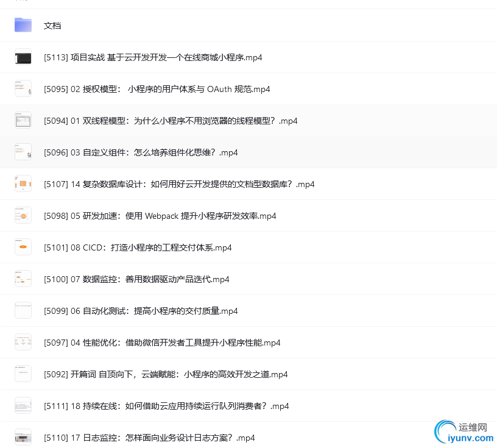497x448 pixels.
Task: Click the chart thumbnail of 5100 数据监控
Action: [x=23, y=279]
